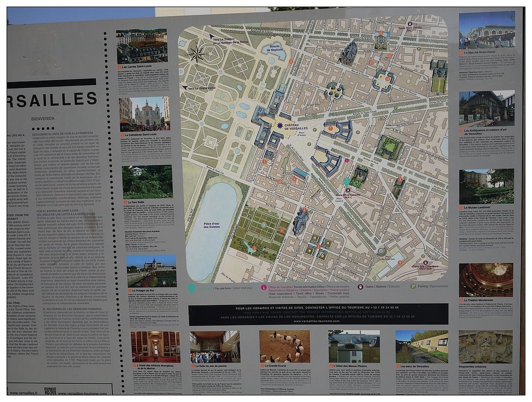Open the Le Potager du Roi photo
Viewport: 532px width, 402px height.
pyautogui.click(x=151, y=271)
